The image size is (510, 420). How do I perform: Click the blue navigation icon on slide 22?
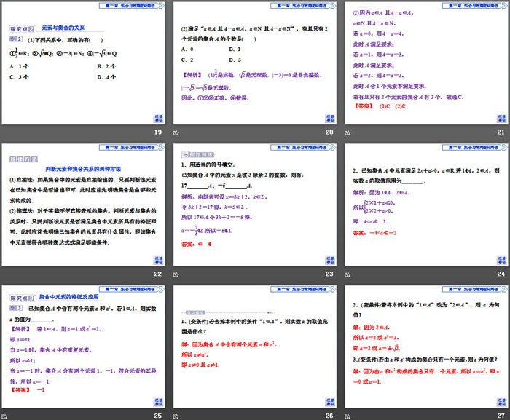point(158,260)
